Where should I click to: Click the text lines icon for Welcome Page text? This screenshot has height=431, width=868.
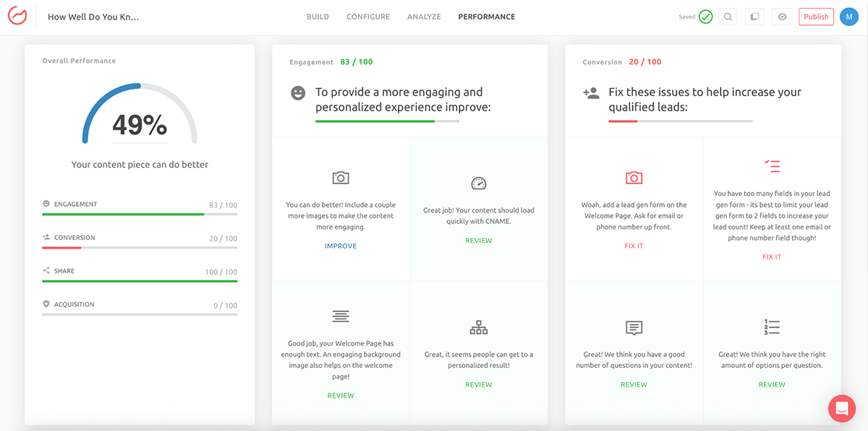pyautogui.click(x=340, y=317)
